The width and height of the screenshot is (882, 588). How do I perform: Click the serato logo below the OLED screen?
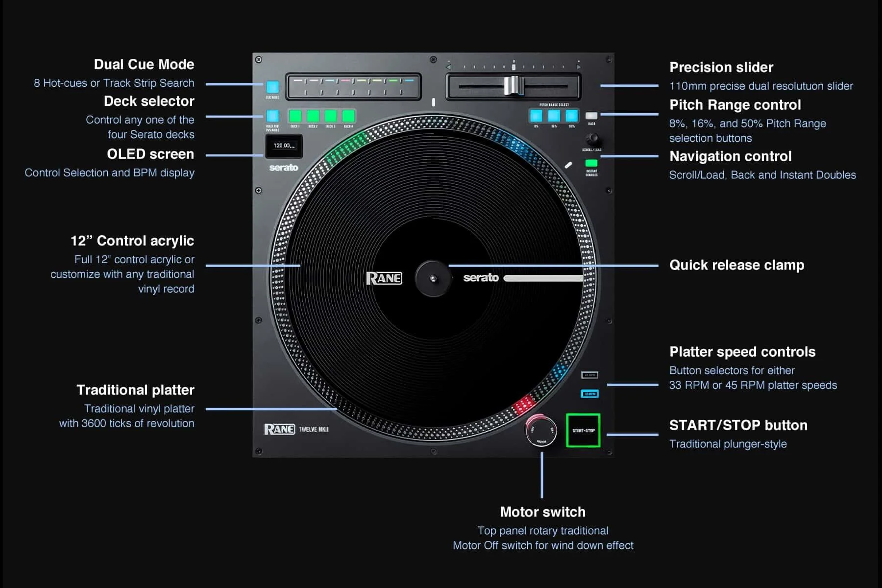(283, 168)
